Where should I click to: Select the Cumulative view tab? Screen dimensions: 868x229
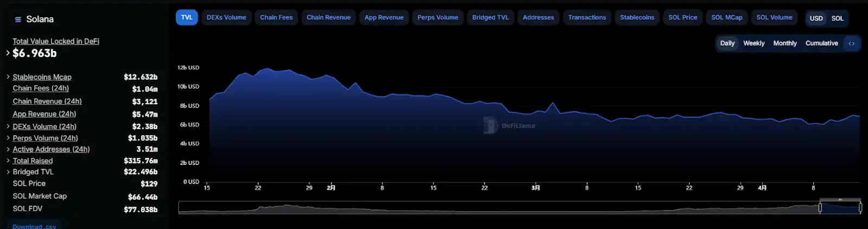pyautogui.click(x=821, y=43)
